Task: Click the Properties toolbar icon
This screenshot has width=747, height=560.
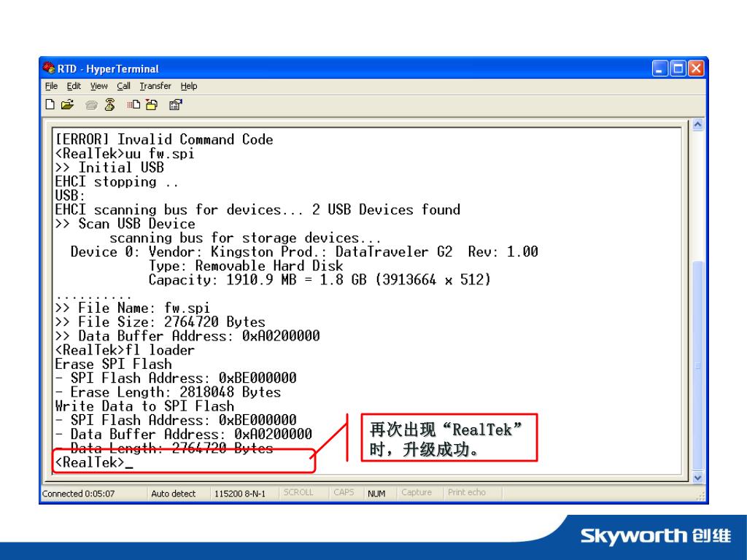Action: pyautogui.click(x=176, y=104)
